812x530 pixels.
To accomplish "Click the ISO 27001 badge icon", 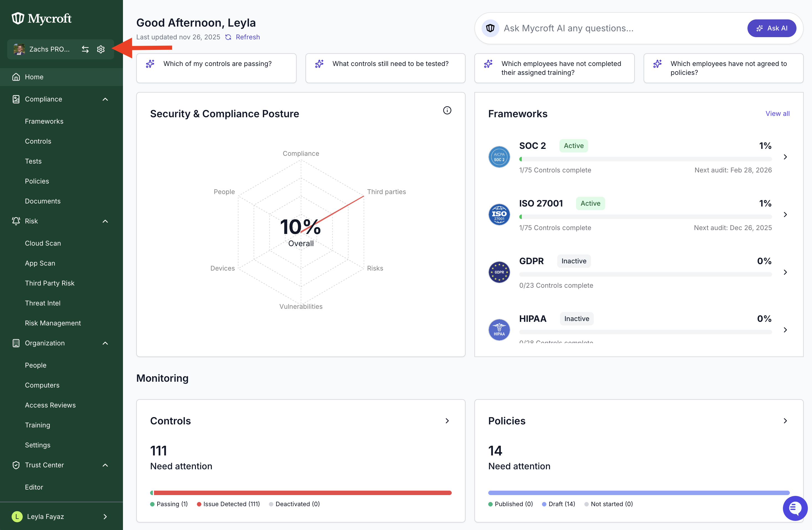I will [x=499, y=215].
